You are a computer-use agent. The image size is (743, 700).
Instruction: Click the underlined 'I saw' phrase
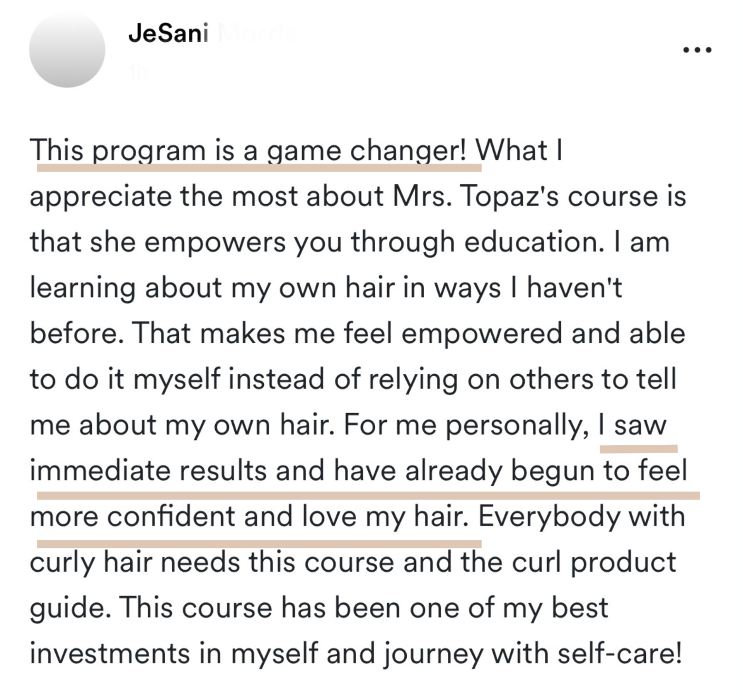(x=632, y=425)
